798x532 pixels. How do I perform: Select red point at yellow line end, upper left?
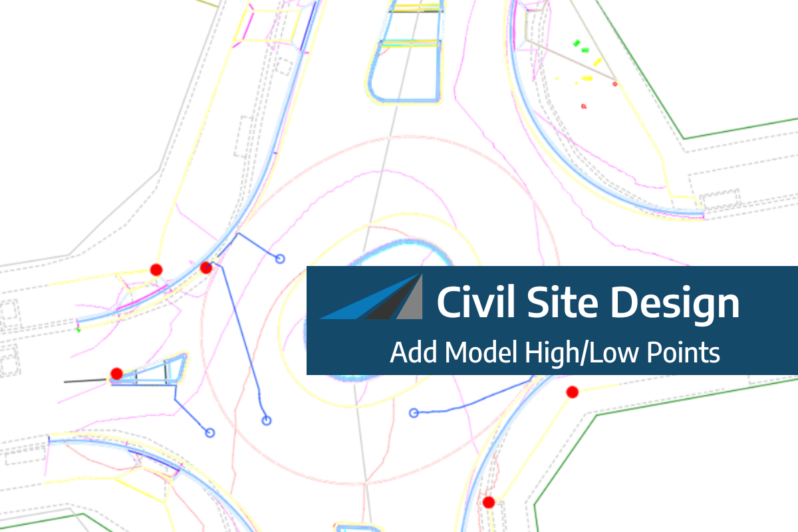156,269
